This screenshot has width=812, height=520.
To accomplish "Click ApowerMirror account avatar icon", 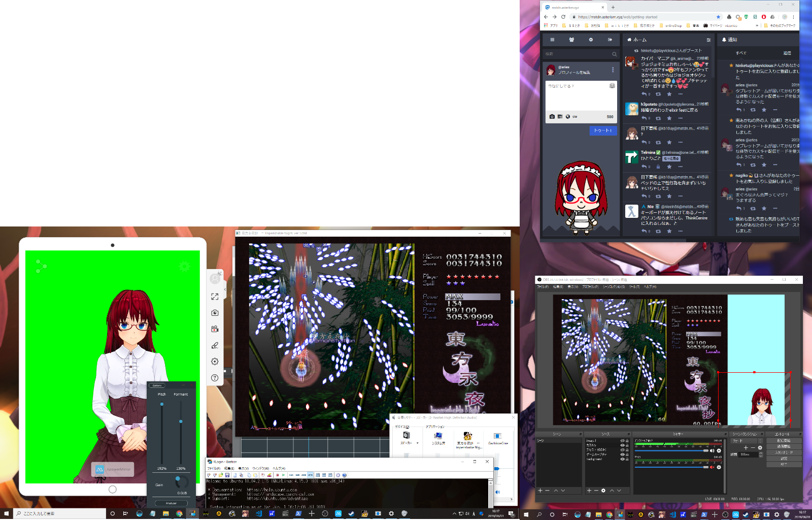I will [x=215, y=278].
